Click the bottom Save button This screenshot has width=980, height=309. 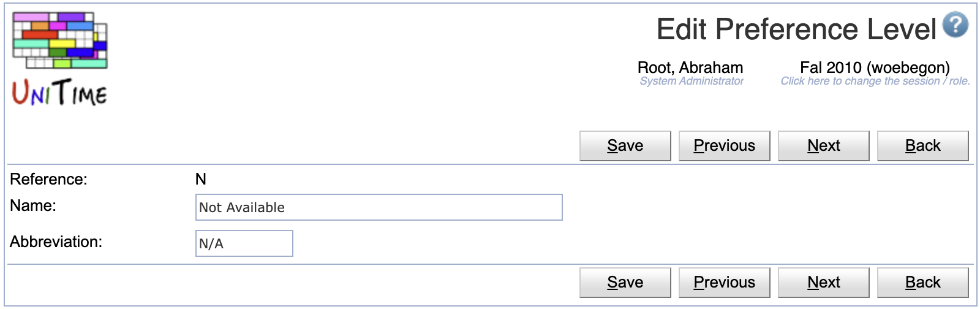pyautogui.click(x=625, y=283)
